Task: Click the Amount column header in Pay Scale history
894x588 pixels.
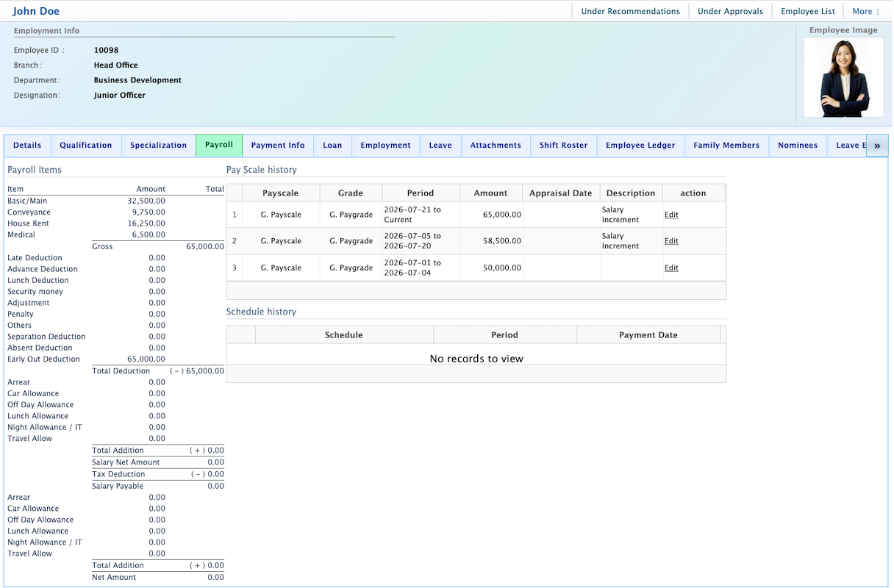Action: pos(490,193)
